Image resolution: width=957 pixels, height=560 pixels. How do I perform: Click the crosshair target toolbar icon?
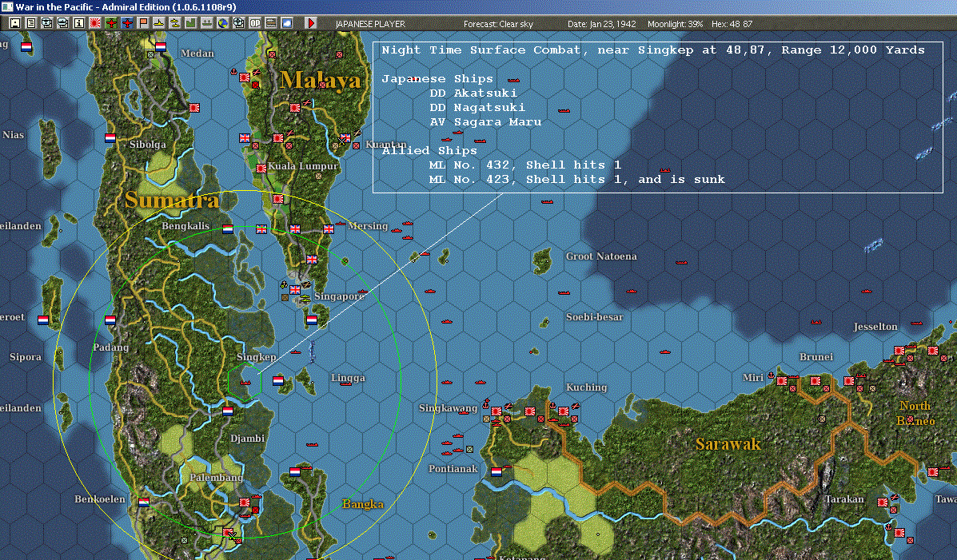(238, 23)
